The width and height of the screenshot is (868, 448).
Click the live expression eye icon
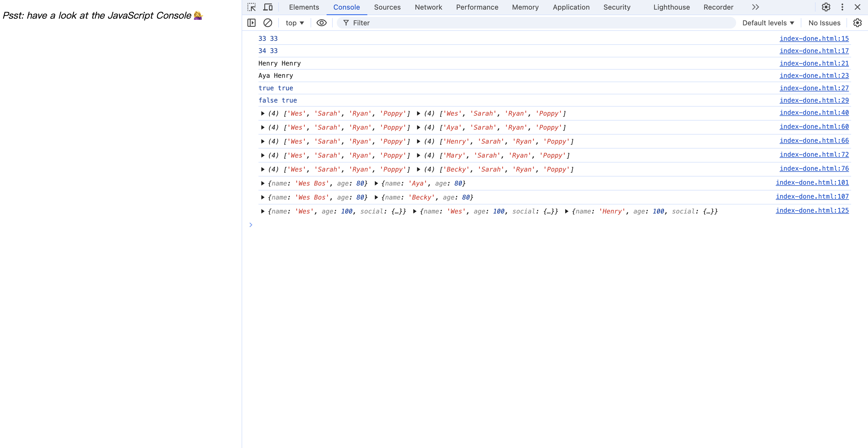321,23
